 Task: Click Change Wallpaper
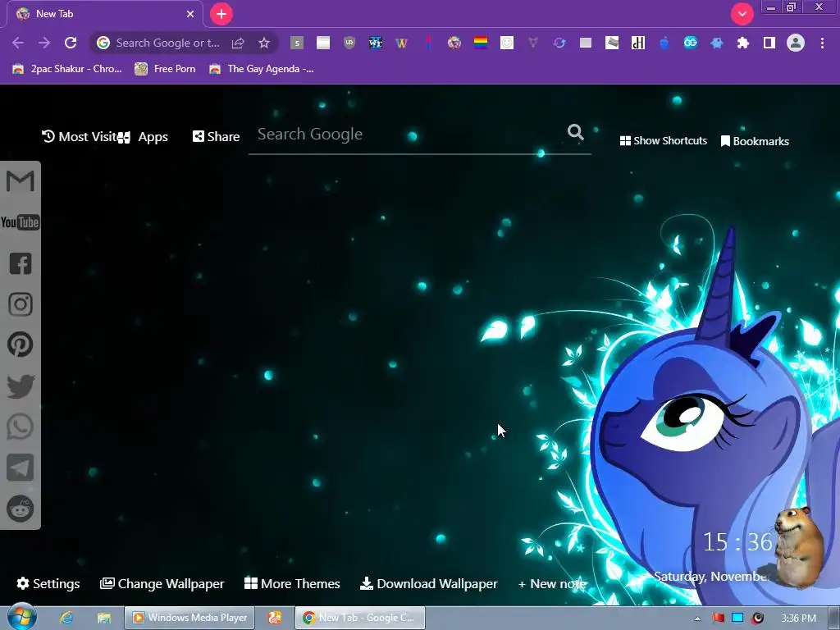click(162, 583)
